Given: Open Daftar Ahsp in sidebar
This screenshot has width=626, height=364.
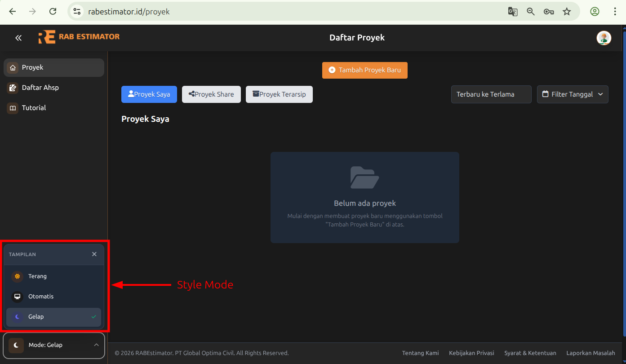Looking at the screenshot, I should coord(40,88).
